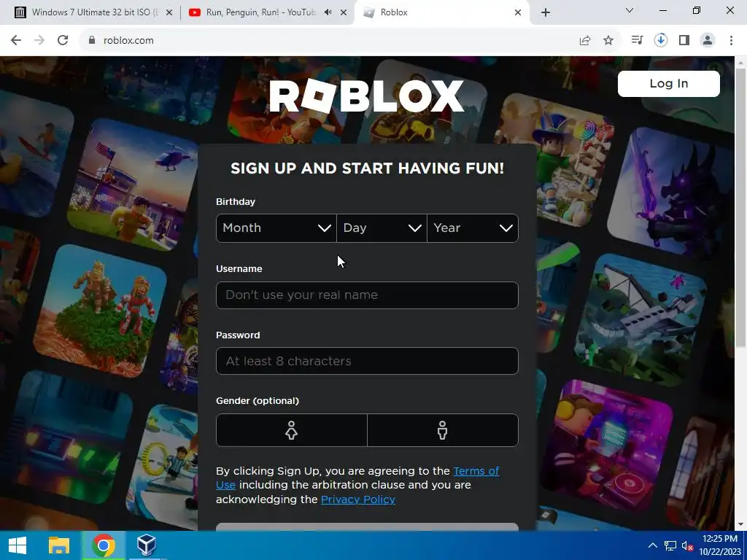Mute the YouTube tab's audio icon
This screenshot has width=747, height=560.
click(x=328, y=12)
